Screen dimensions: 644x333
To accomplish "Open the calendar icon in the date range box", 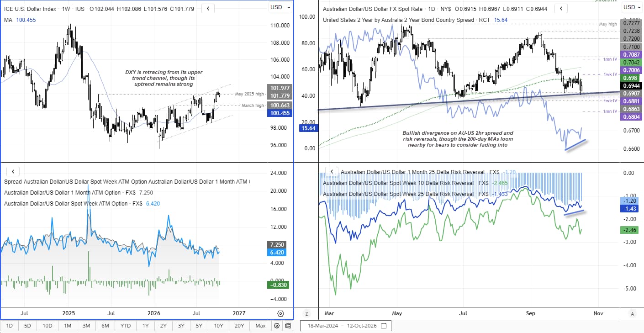I will [384, 326].
